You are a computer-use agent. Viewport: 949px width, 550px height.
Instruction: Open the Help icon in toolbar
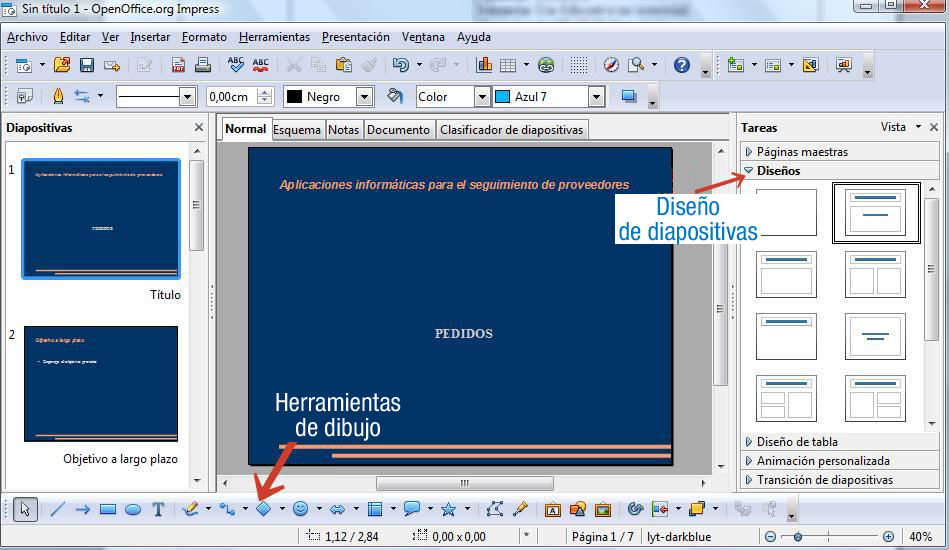[682, 65]
